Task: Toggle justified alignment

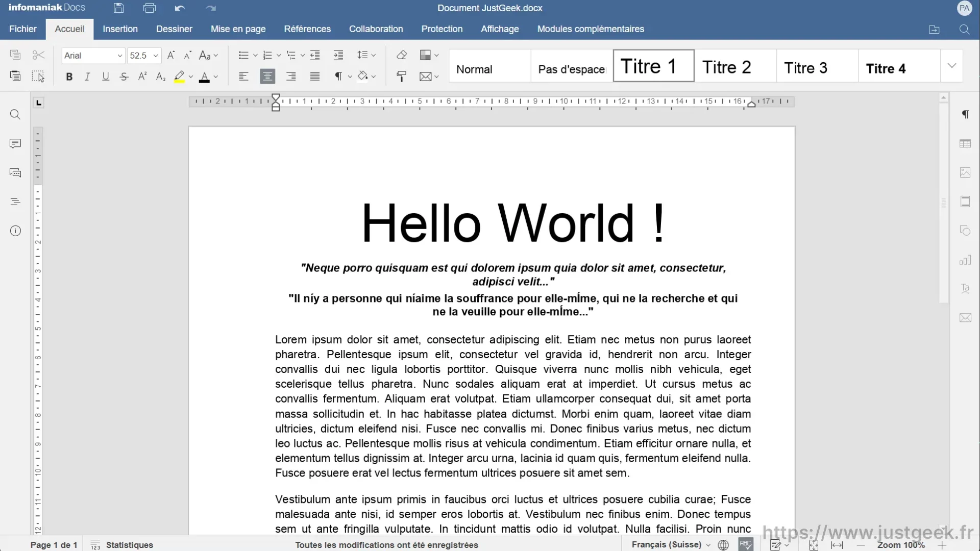Action: pyautogui.click(x=315, y=77)
